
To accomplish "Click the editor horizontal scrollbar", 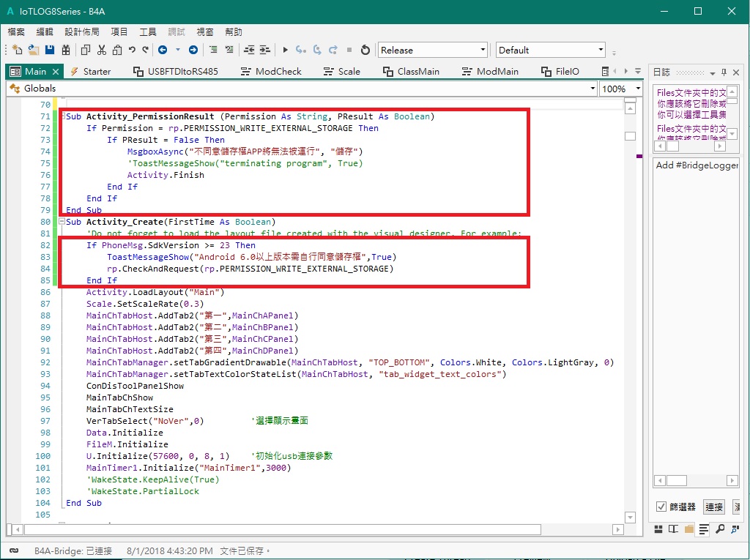I will [282, 530].
